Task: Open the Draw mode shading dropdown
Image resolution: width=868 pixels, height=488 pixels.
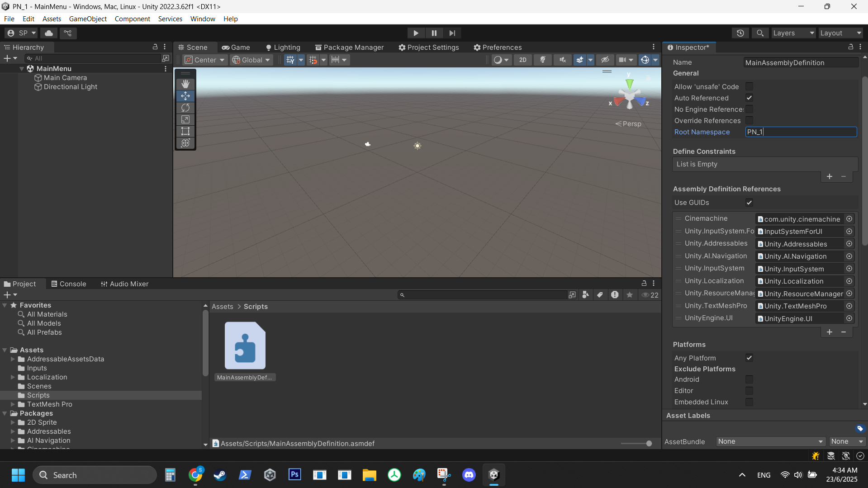Action: (x=501, y=60)
